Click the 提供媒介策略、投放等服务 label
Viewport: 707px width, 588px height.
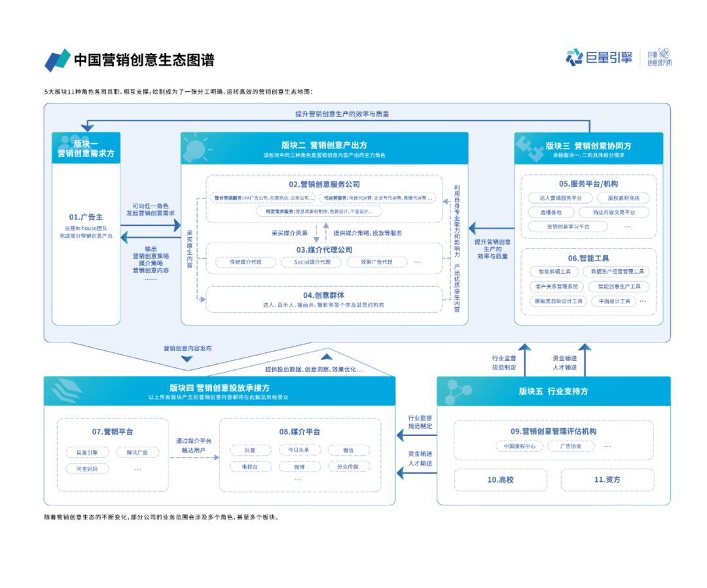click(x=367, y=232)
